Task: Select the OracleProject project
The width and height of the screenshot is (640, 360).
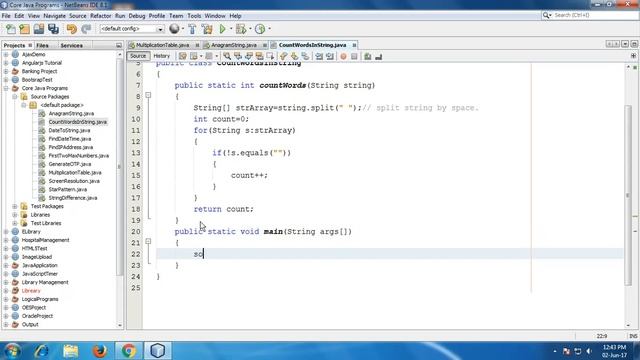Action: click(37, 316)
